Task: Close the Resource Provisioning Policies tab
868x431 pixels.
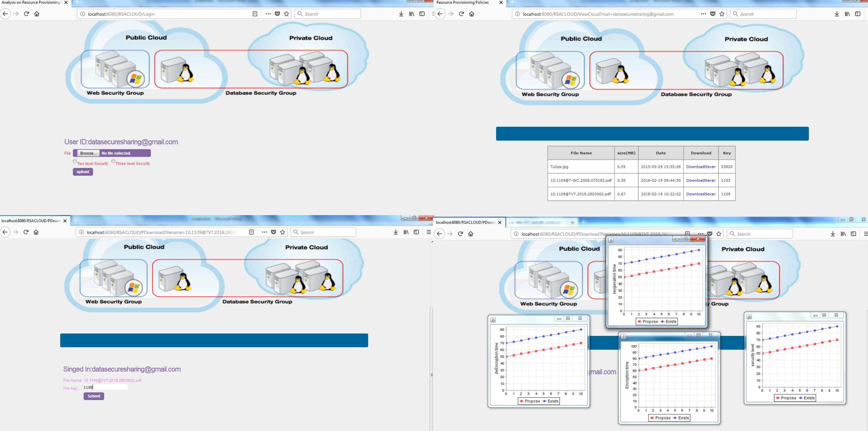Action: [501, 3]
